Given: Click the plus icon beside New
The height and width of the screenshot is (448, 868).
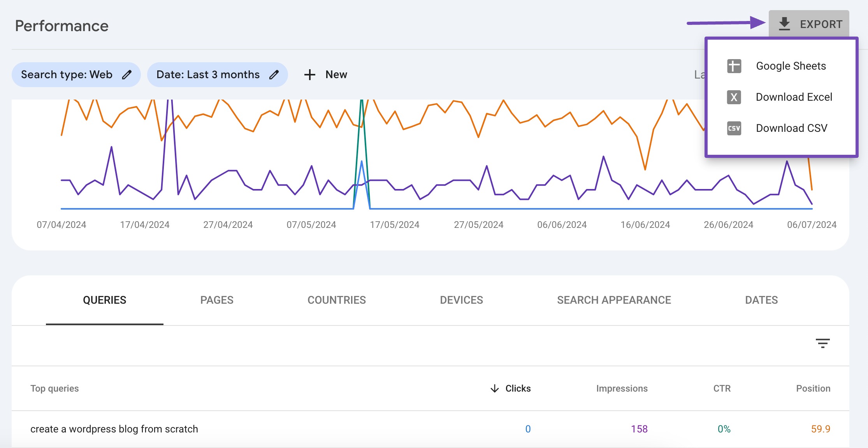Looking at the screenshot, I should [x=310, y=75].
